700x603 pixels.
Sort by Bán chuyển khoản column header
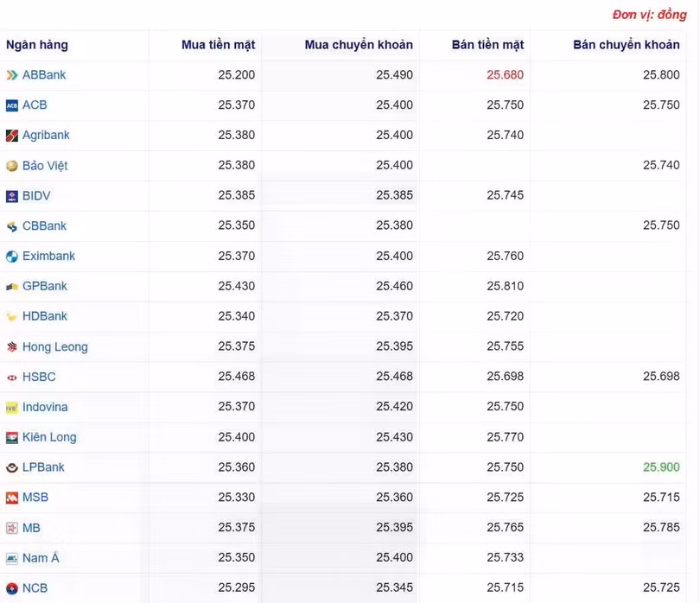click(626, 45)
